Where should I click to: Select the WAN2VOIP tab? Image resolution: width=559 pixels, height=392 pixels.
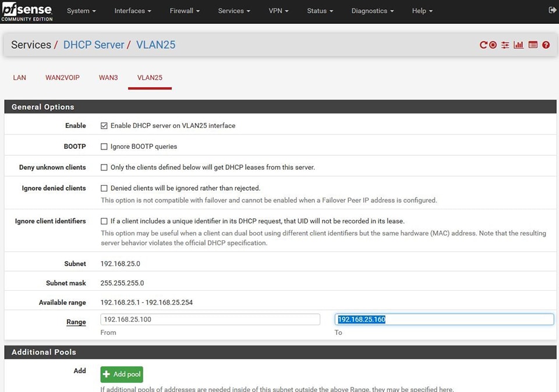click(62, 77)
